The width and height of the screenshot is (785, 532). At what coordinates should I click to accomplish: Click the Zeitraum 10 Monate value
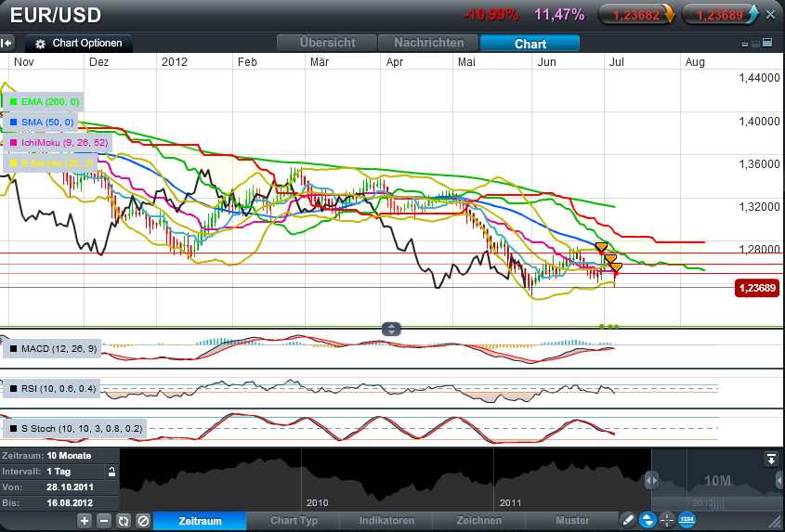point(69,456)
